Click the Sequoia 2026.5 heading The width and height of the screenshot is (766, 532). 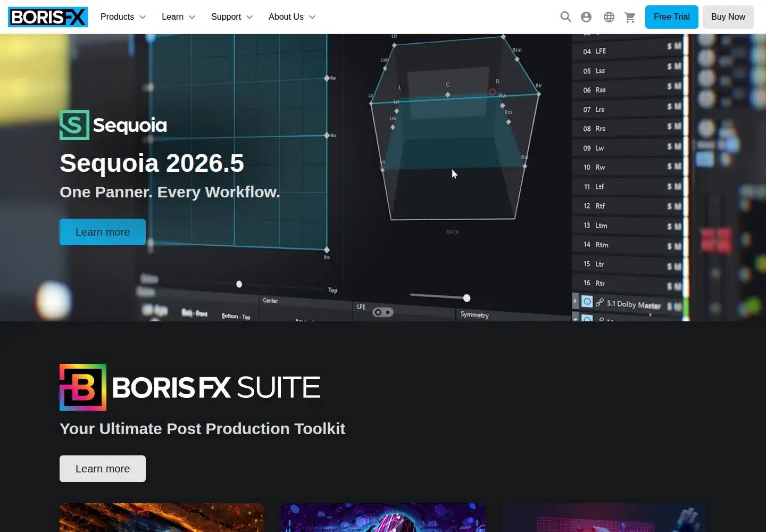152,163
